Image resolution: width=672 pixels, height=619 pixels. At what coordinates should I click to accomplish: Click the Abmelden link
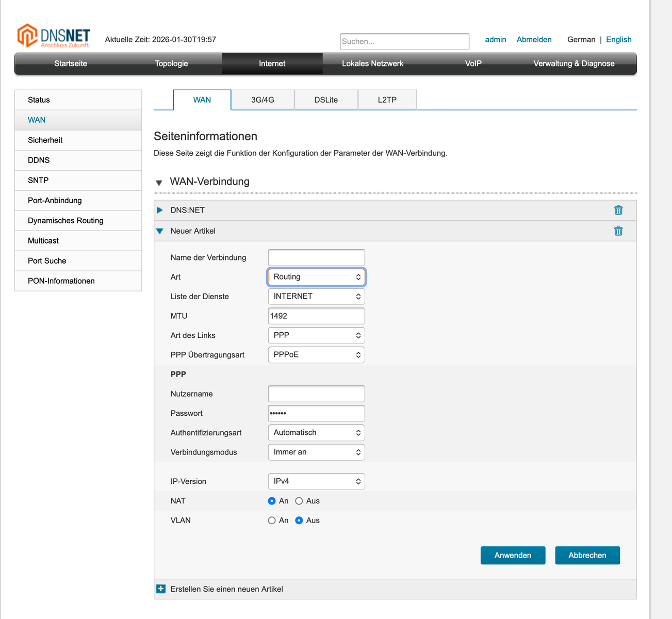pyautogui.click(x=534, y=39)
